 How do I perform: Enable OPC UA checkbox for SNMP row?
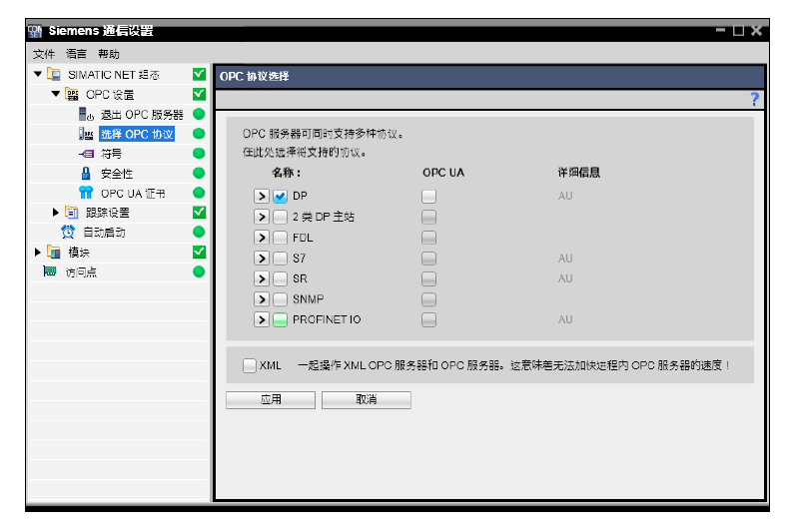[x=428, y=299]
